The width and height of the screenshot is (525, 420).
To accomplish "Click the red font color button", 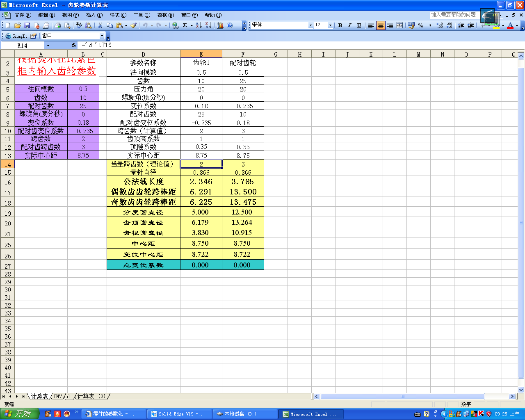I will click(510, 25).
